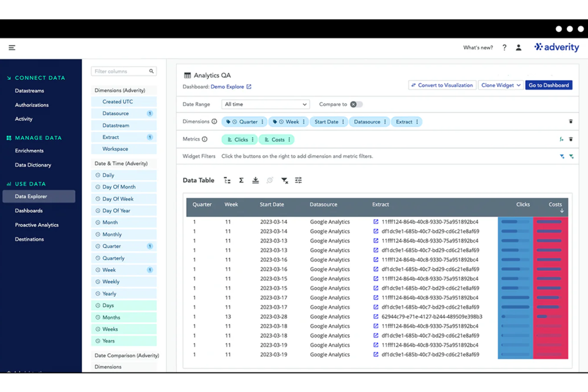Open the table settings sliders icon

298,180
